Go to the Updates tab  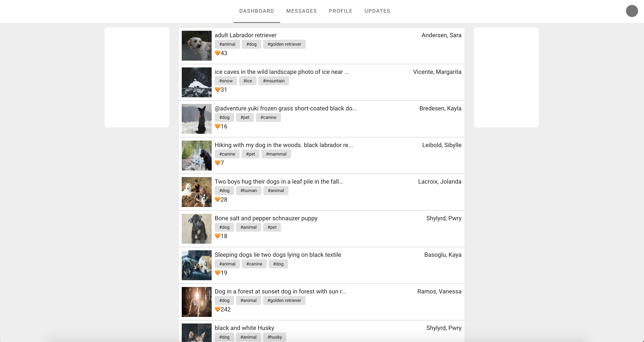coord(377,11)
